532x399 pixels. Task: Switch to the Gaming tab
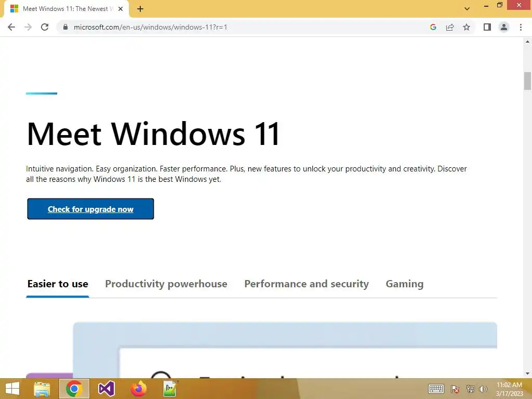[x=404, y=284]
